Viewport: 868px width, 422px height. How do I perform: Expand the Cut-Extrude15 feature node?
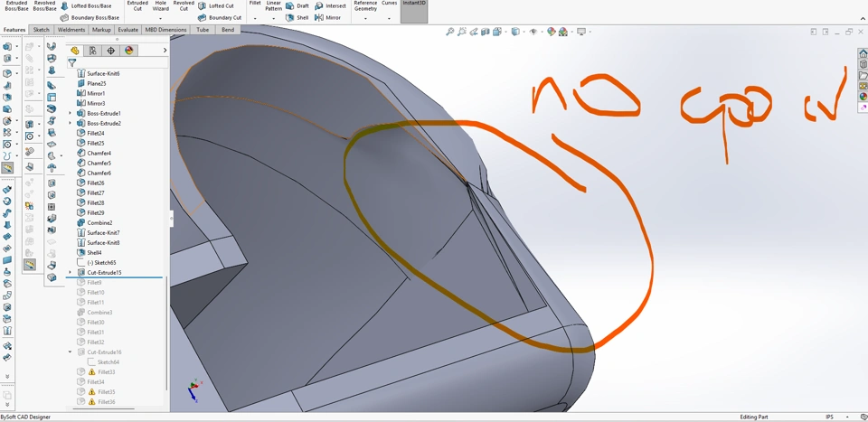point(70,273)
